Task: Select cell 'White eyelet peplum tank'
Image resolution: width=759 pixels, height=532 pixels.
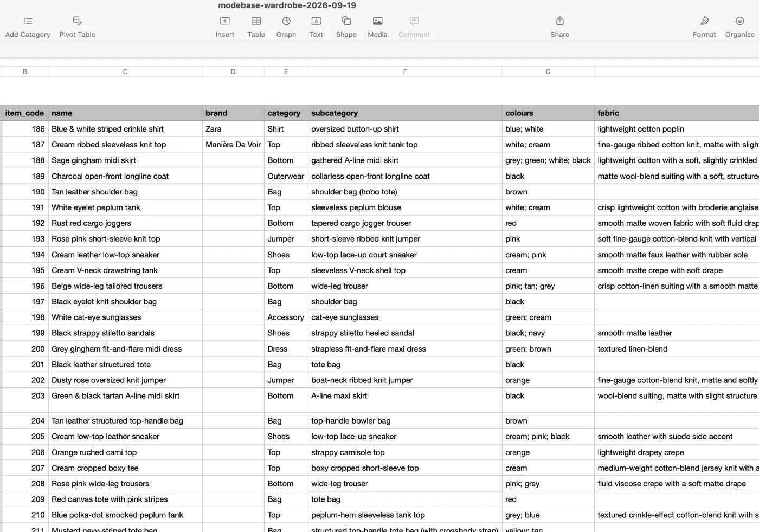Action: 125,207
